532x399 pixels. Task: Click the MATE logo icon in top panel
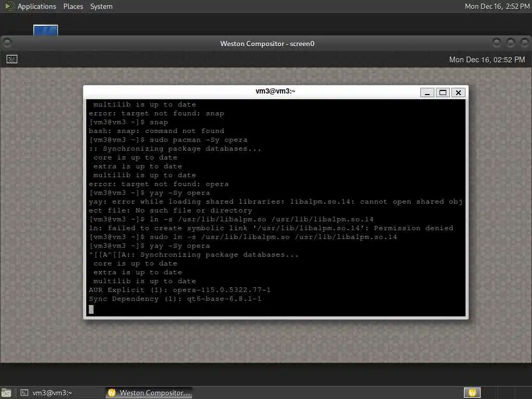9,6
